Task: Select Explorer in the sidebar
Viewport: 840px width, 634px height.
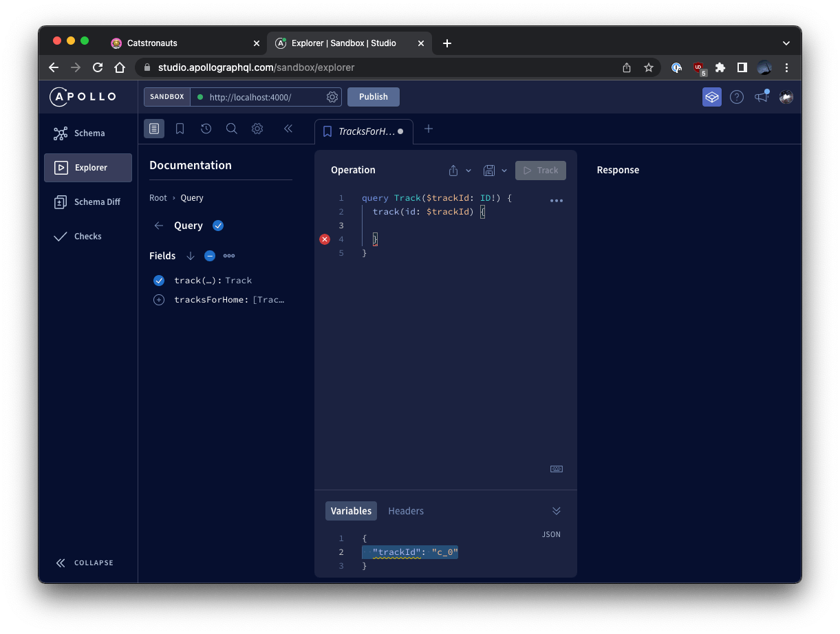Action: (x=88, y=168)
